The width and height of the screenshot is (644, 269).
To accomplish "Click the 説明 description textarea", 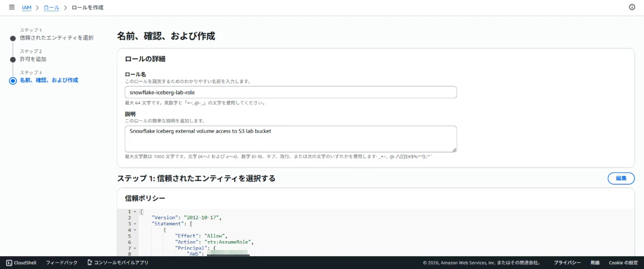I will [x=291, y=139].
